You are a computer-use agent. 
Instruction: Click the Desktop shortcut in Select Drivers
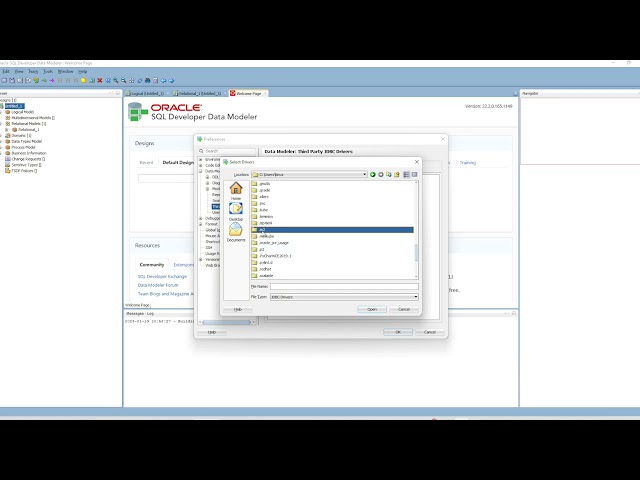[236, 212]
